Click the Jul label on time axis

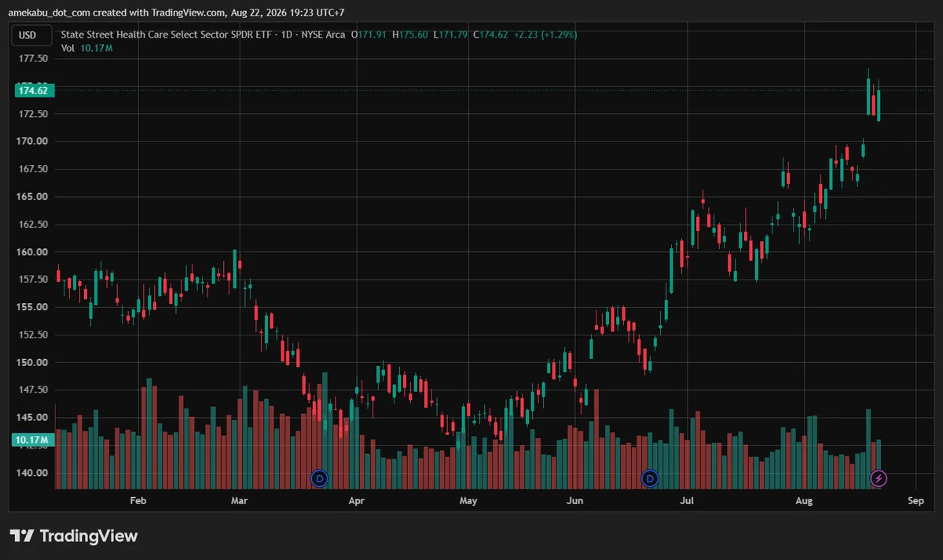tap(688, 500)
